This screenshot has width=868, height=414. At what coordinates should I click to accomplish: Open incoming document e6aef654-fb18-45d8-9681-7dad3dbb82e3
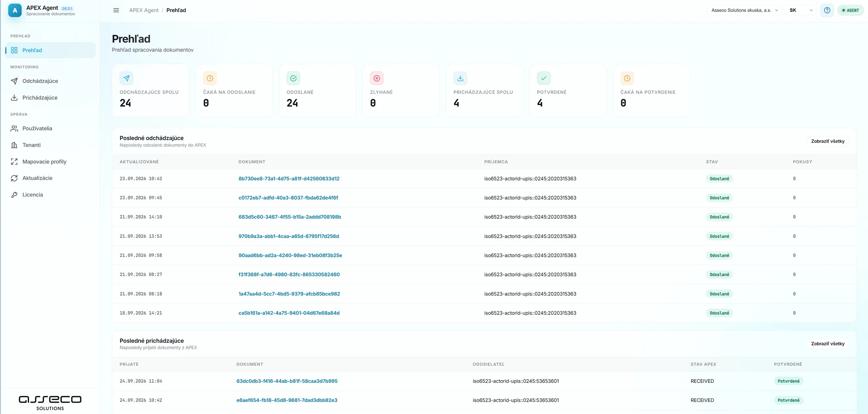(287, 400)
